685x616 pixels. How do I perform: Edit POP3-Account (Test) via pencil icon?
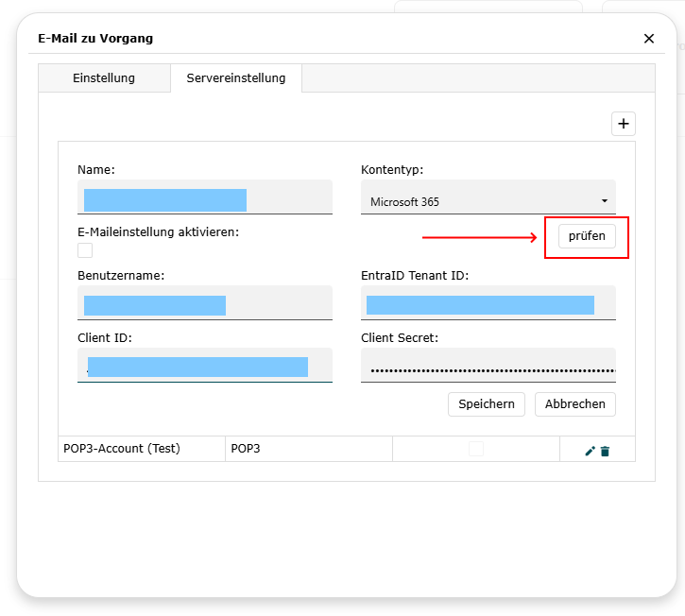pos(591,451)
